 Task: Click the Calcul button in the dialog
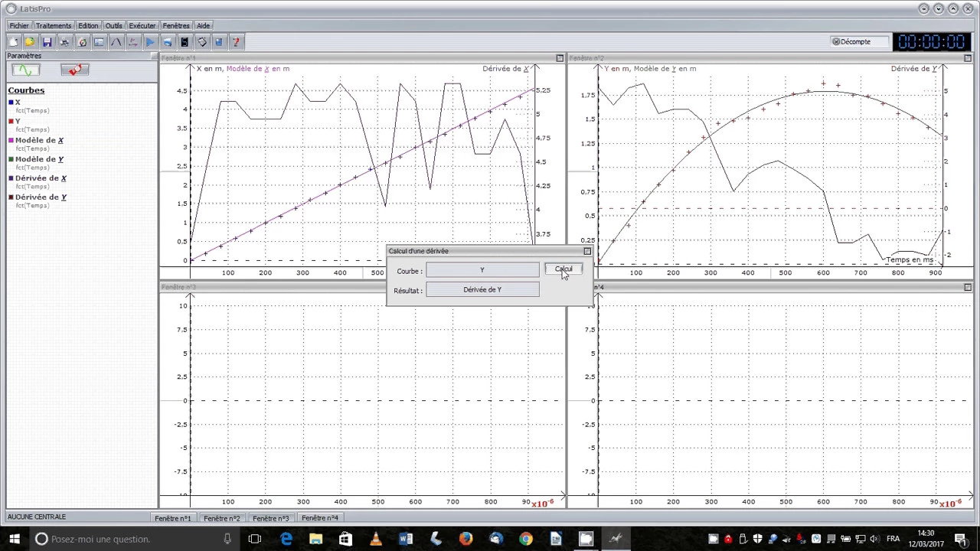[563, 269]
